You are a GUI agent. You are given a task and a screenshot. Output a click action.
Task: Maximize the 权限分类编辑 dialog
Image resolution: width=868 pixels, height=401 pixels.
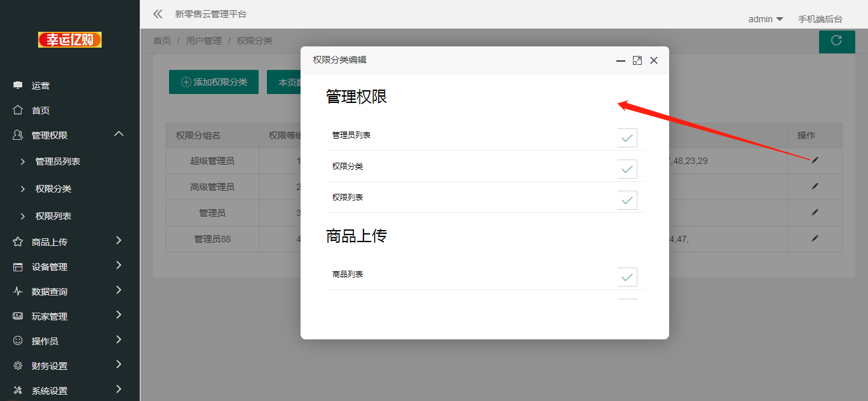[637, 60]
